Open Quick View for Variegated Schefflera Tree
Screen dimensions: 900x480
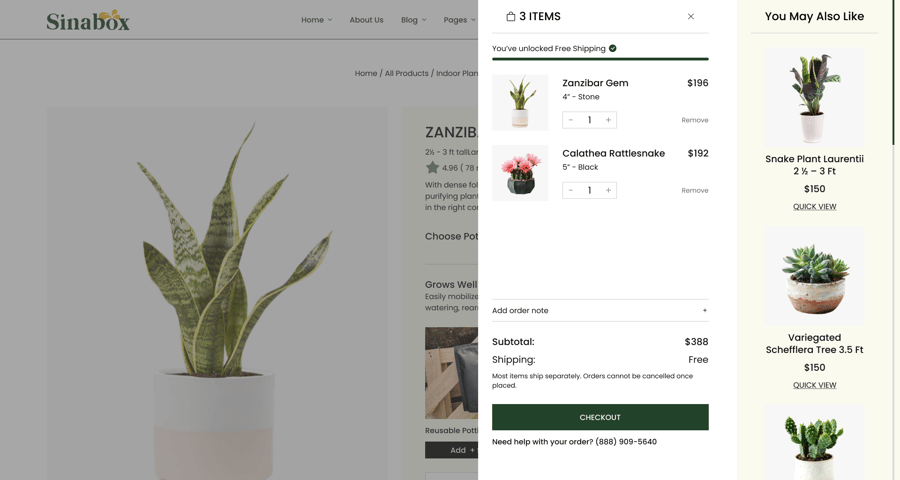814,385
